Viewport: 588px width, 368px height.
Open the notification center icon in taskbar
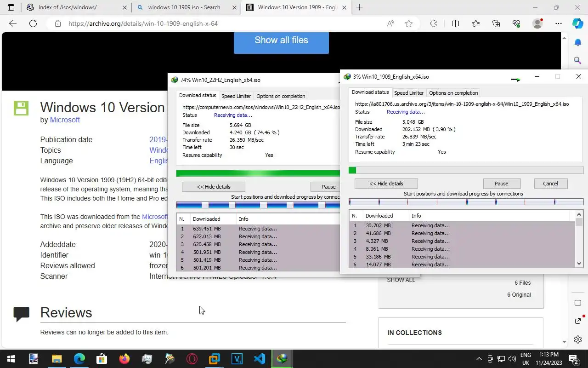(x=573, y=359)
